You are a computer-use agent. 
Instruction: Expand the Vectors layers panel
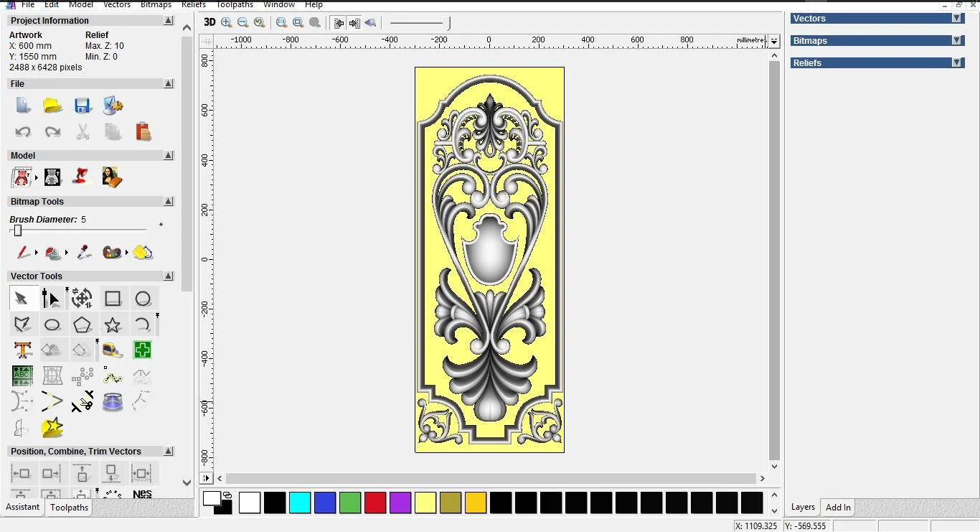point(956,19)
